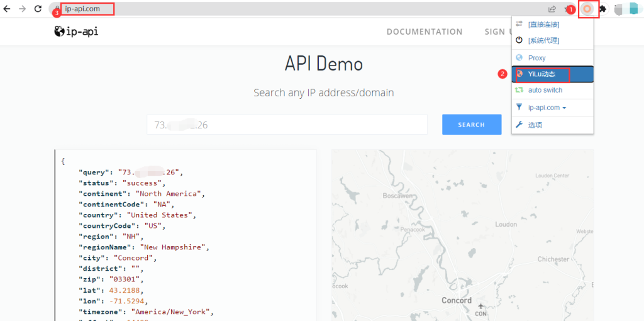Click the "Concord" city value in JSON
The height and width of the screenshot is (321, 644).
pyautogui.click(x=133, y=257)
